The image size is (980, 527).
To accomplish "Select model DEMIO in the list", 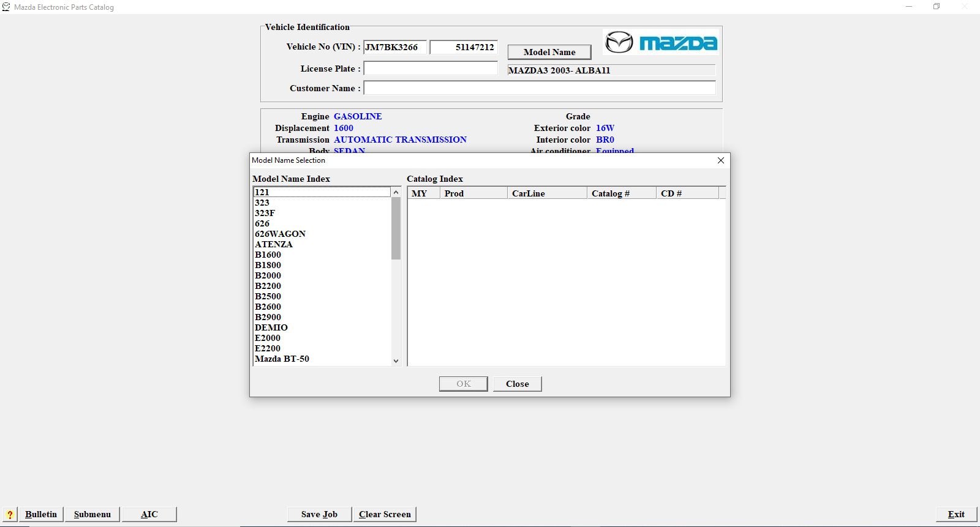I will click(322, 327).
